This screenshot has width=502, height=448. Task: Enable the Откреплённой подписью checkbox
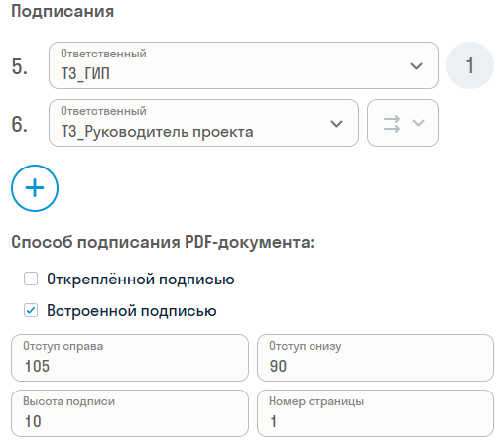(31, 279)
